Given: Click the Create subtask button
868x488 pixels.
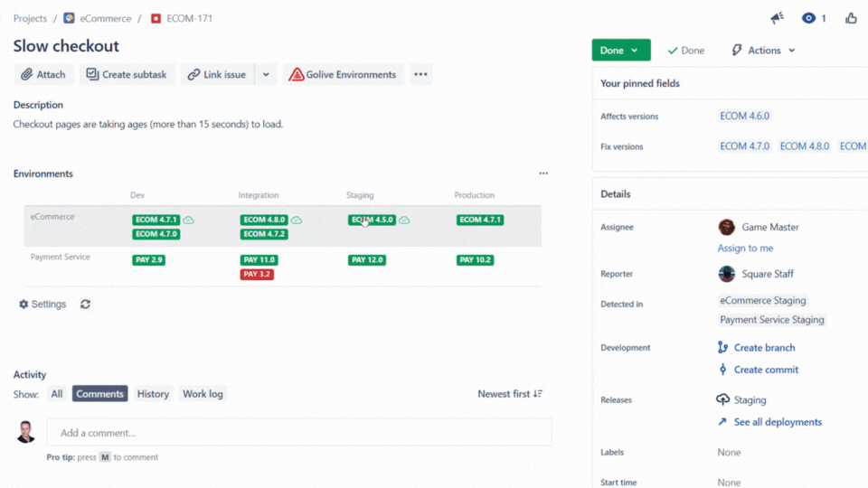Looking at the screenshot, I should (x=127, y=75).
